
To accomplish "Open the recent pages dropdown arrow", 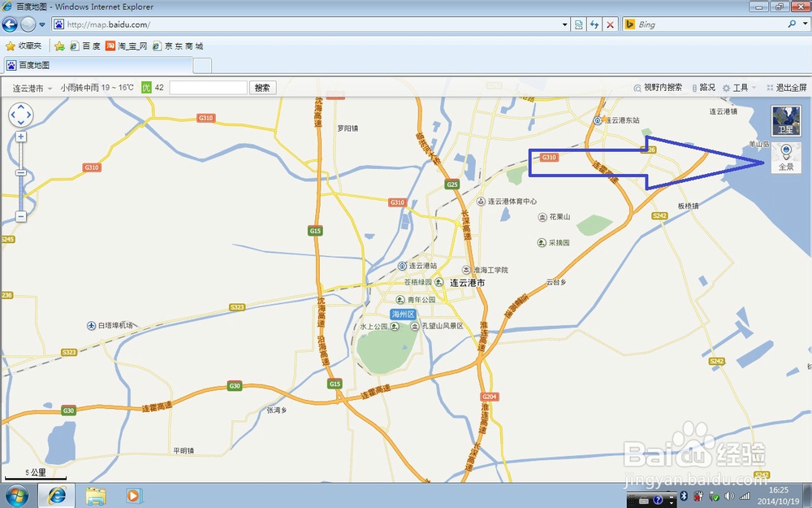I will [42, 24].
